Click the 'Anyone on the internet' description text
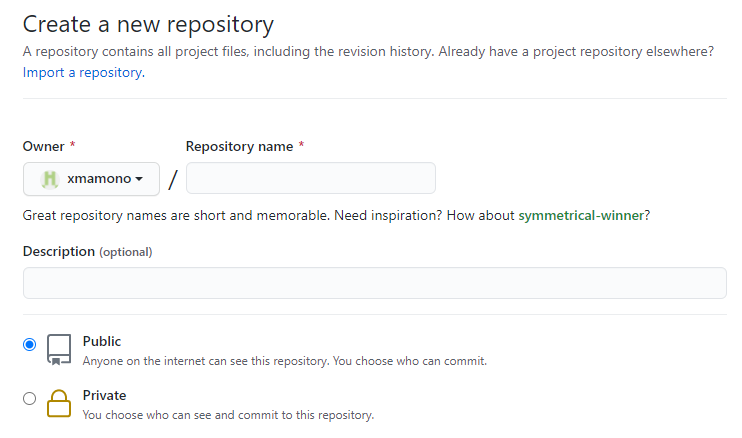 point(285,361)
